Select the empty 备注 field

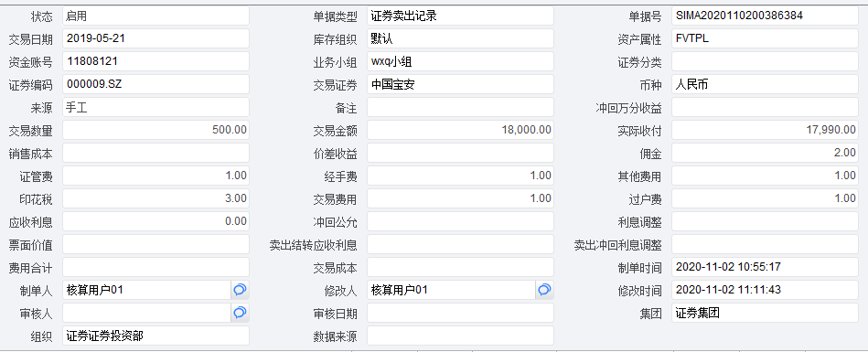[460, 107]
